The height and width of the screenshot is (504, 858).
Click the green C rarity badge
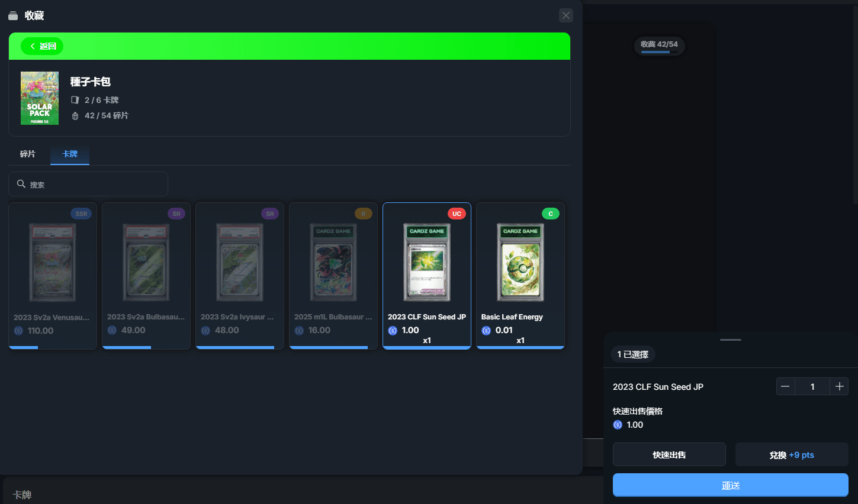551,214
